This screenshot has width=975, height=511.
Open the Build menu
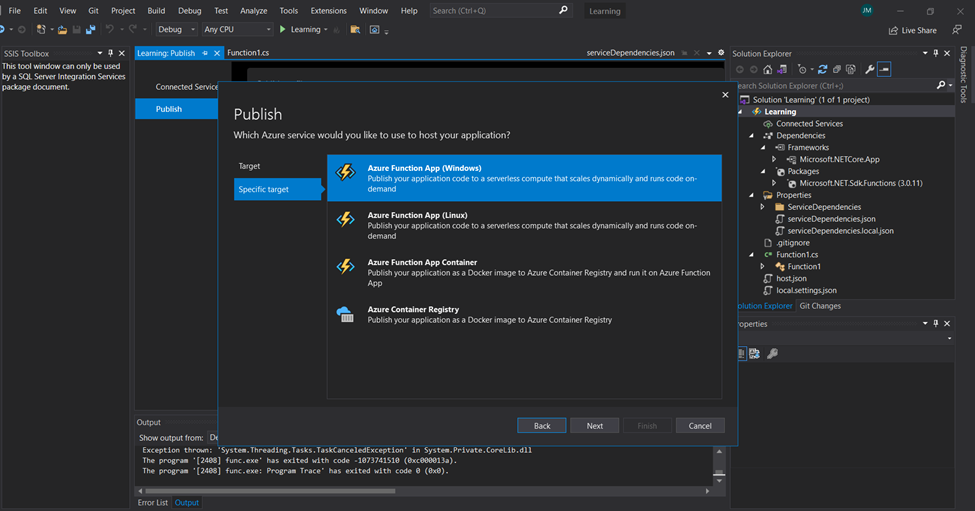(156, 11)
